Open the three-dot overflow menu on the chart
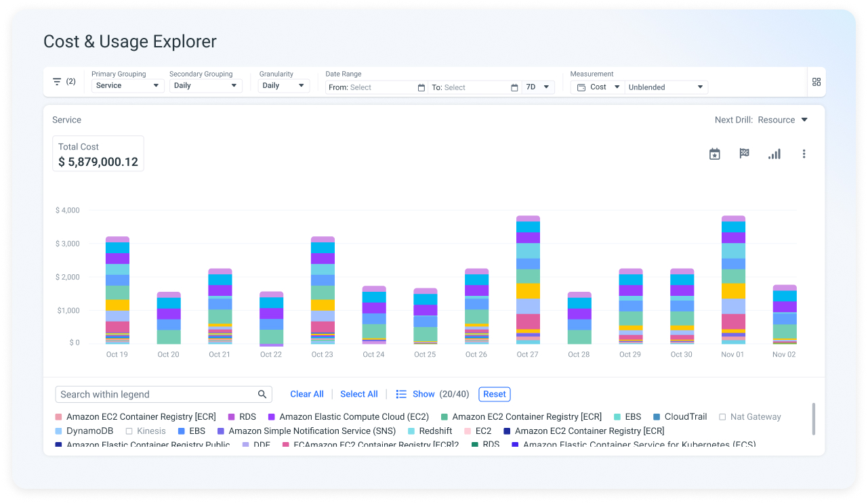 tap(804, 154)
